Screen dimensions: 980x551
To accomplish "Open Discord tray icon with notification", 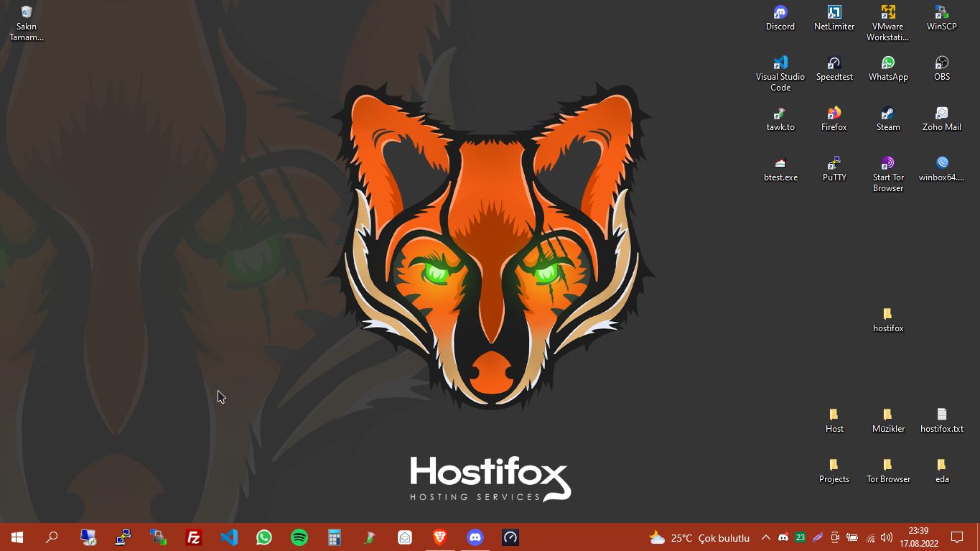I will [783, 537].
